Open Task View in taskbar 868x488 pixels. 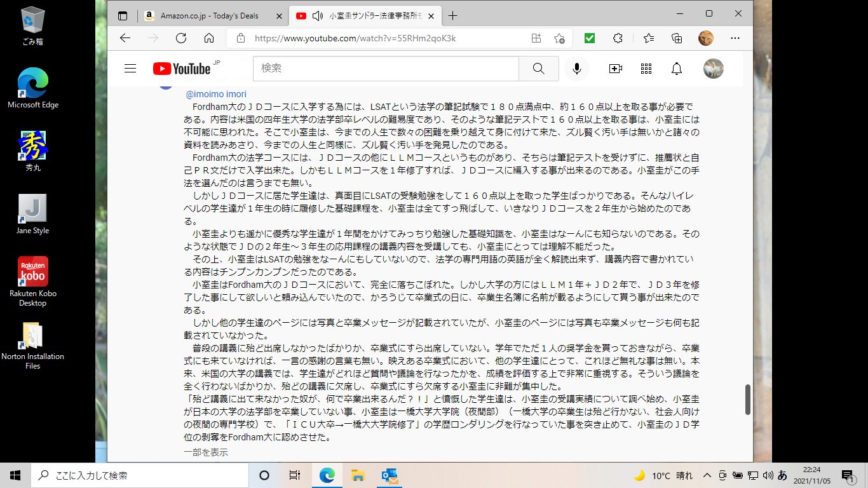click(x=295, y=475)
